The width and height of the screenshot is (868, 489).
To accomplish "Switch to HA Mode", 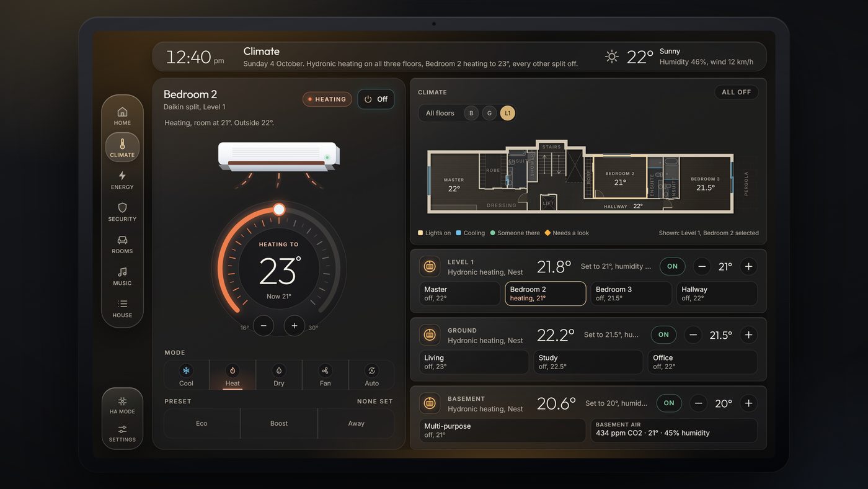I will click(122, 405).
